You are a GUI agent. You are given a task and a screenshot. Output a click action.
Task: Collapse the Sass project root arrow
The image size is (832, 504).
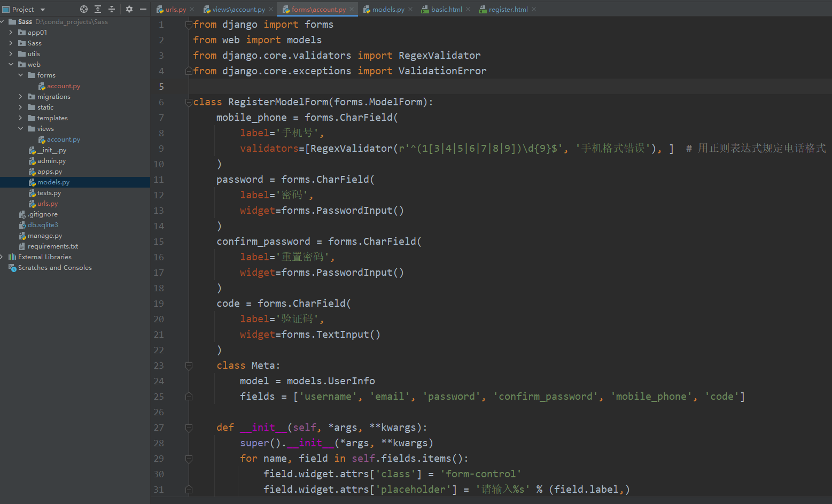[3, 22]
